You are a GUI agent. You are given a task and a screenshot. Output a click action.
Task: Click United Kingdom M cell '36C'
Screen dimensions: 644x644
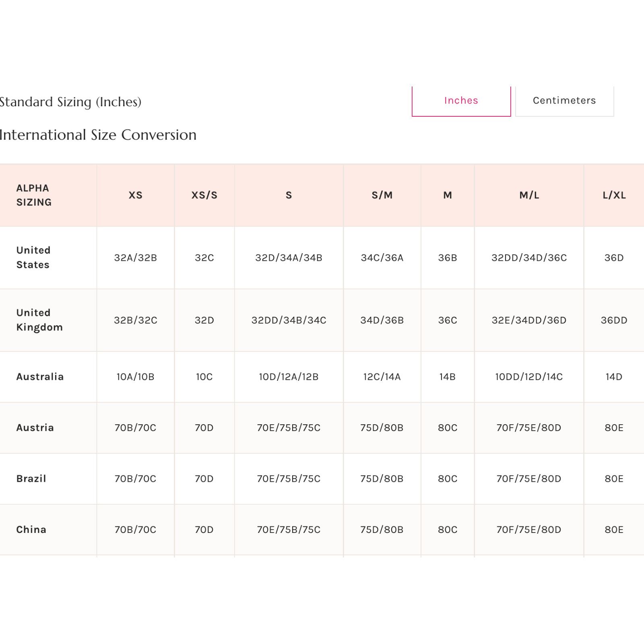(448, 320)
